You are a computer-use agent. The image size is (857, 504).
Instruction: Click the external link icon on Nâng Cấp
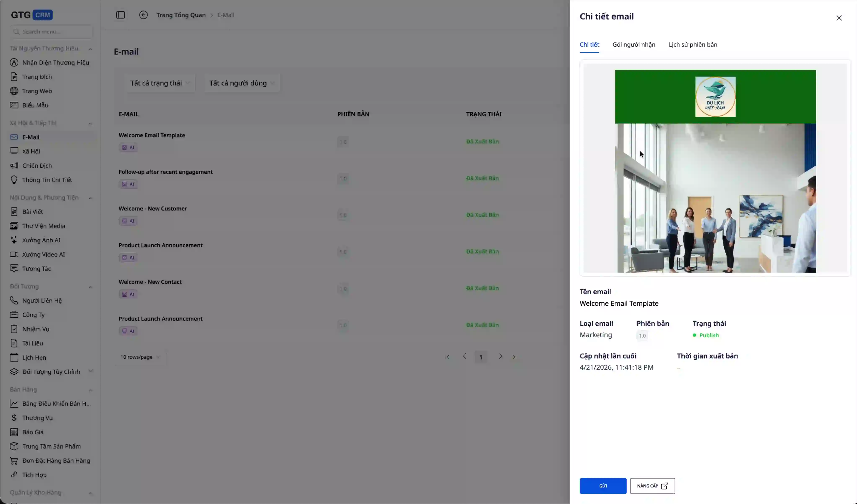coord(664,486)
